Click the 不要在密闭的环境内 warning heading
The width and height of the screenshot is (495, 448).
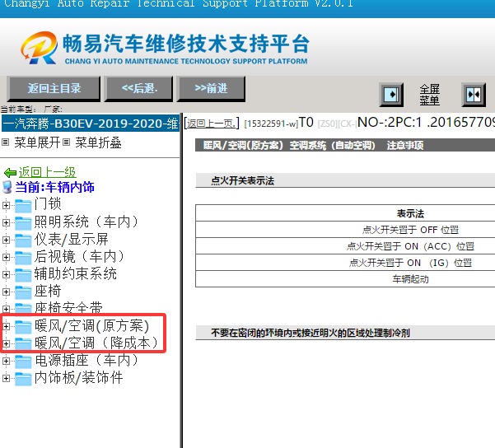pos(311,333)
